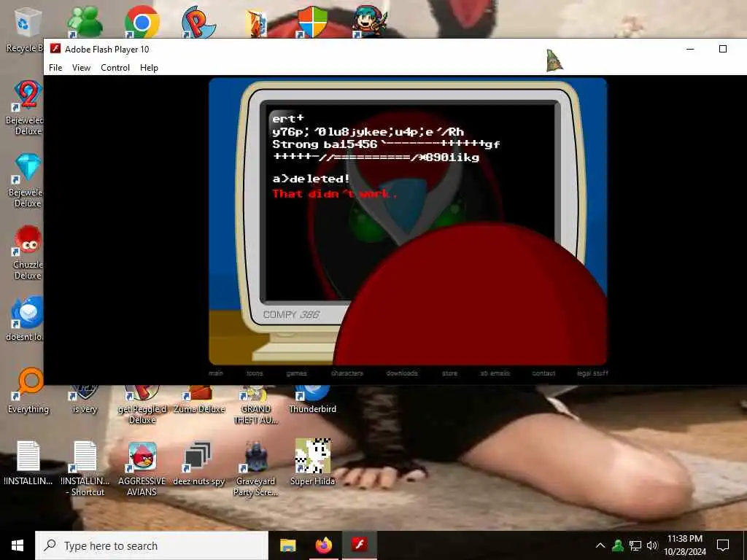747x560 pixels.
Task: Click the red 'That didn't work.' text
Action: pos(334,193)
